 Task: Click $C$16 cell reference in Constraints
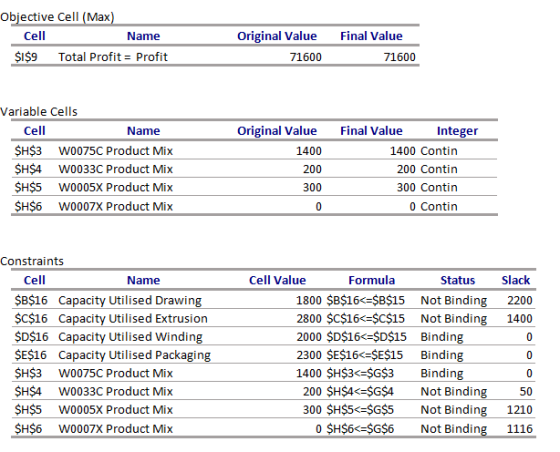tap(31, 318)
